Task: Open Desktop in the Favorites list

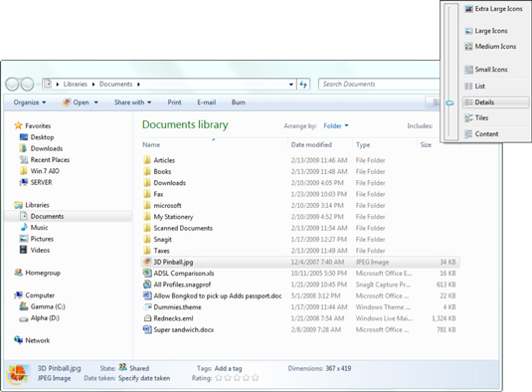Action: tap(37, 137)
